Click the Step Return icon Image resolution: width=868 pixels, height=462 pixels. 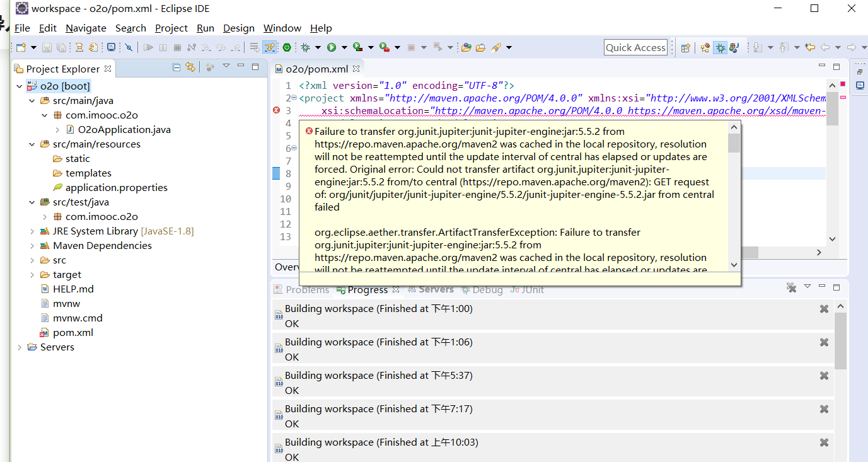pyautogui.click(x=236, y=47)
